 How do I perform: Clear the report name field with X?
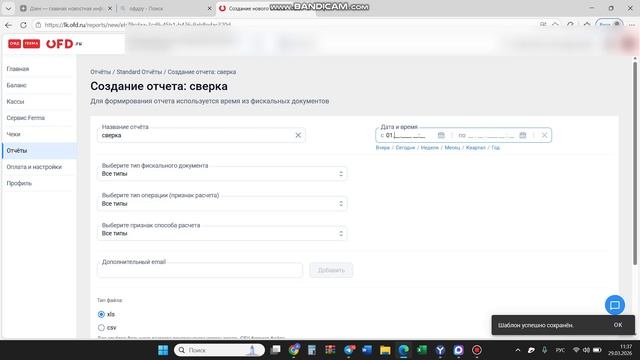click(x=298, y=135)
